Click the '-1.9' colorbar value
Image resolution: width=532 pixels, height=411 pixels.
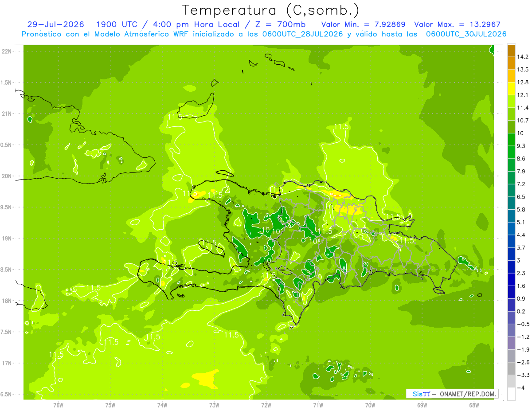click(523, 349)
